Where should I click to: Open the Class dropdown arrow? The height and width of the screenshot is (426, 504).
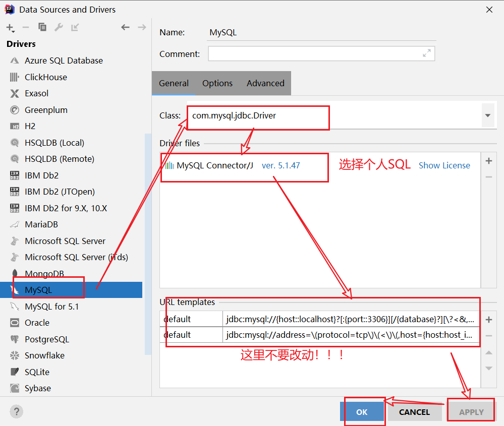click(x=488, y=115)
